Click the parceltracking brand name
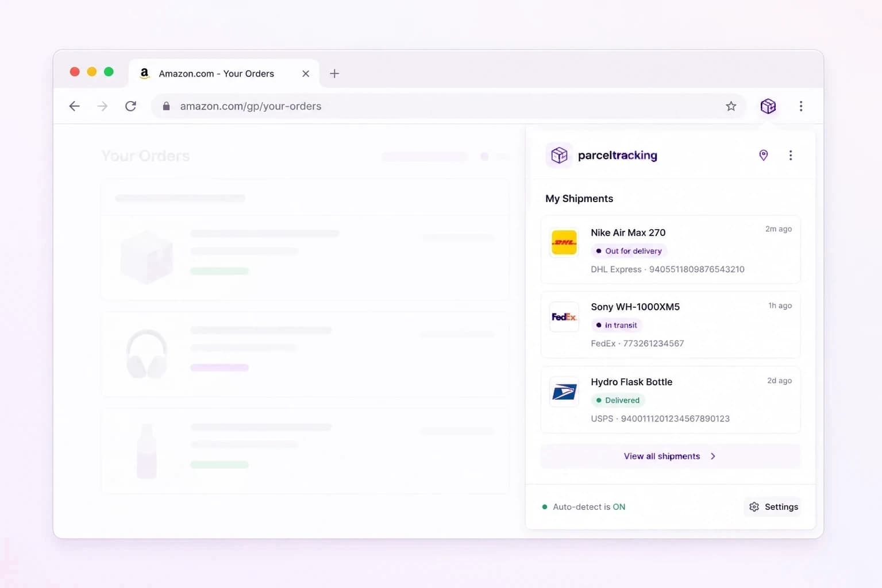Screen dimensions: 882x588 pyautogui.click(x=618, y=156)
